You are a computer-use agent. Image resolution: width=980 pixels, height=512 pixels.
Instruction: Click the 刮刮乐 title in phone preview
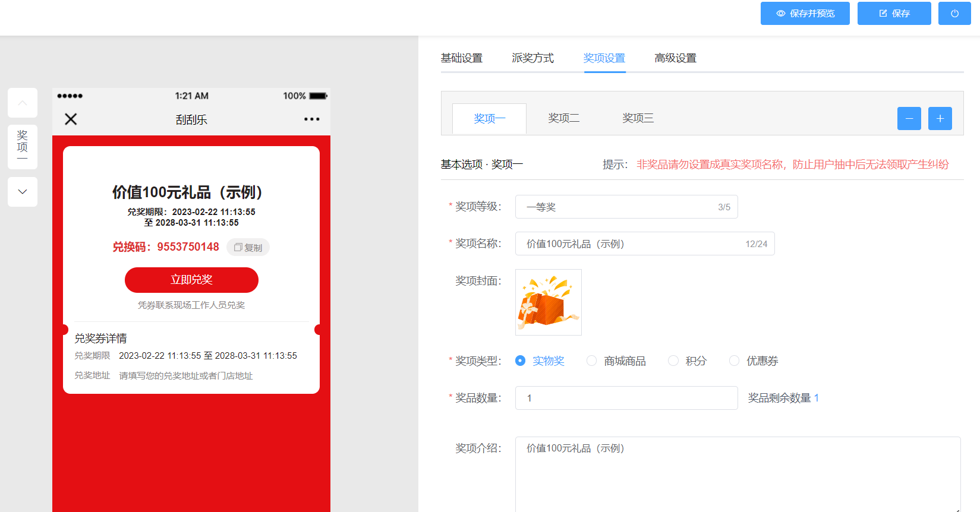(191, 119)
